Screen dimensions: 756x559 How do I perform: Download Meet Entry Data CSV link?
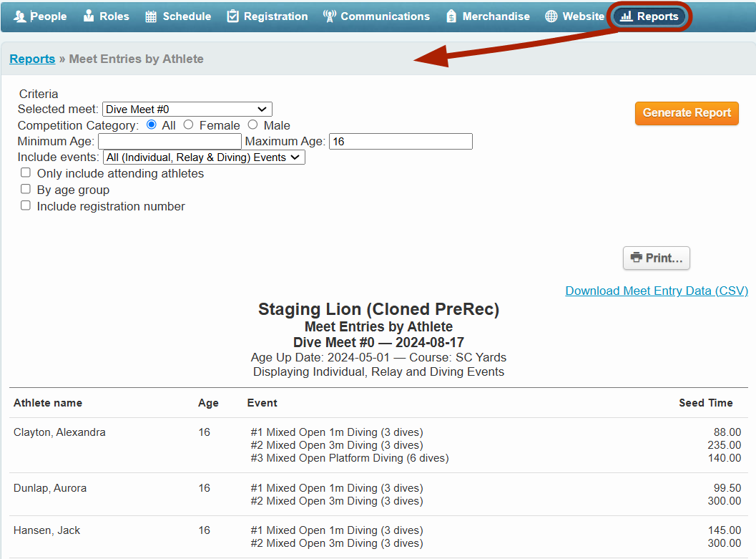coord(656,291)
